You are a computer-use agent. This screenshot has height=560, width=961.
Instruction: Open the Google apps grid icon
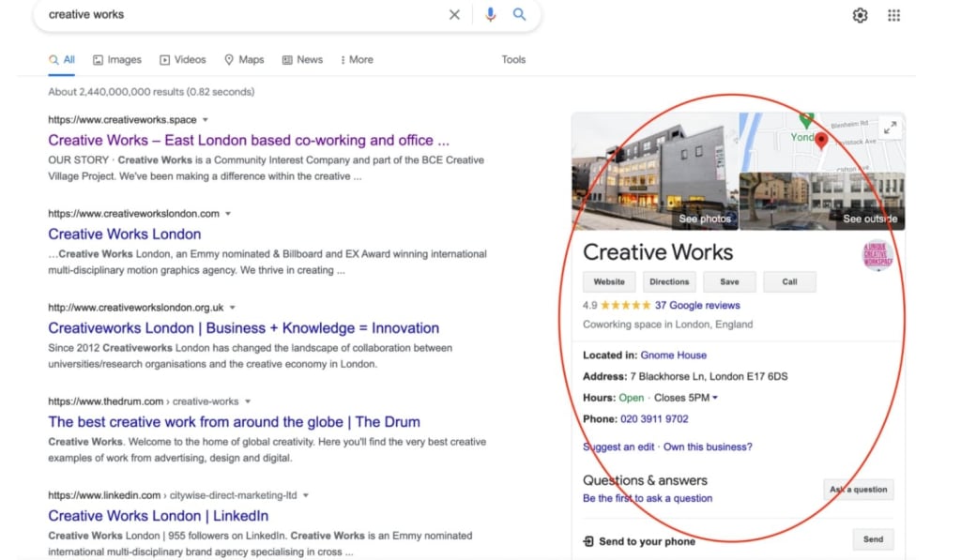click(x=893, y=15)
